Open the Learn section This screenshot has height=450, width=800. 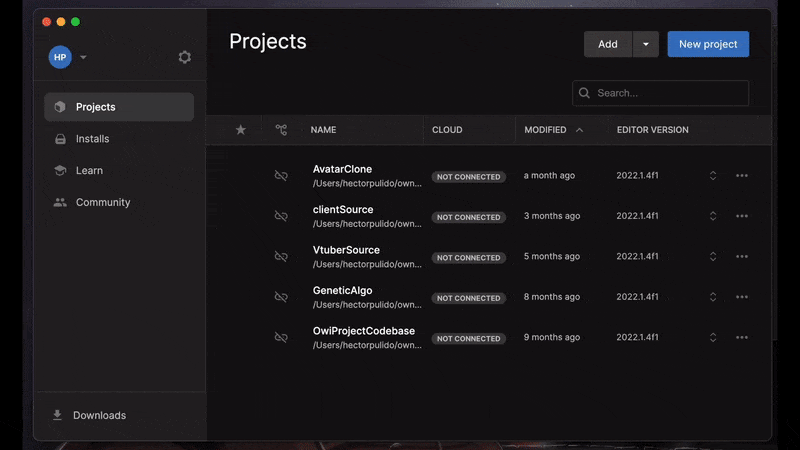coord(89,170)
